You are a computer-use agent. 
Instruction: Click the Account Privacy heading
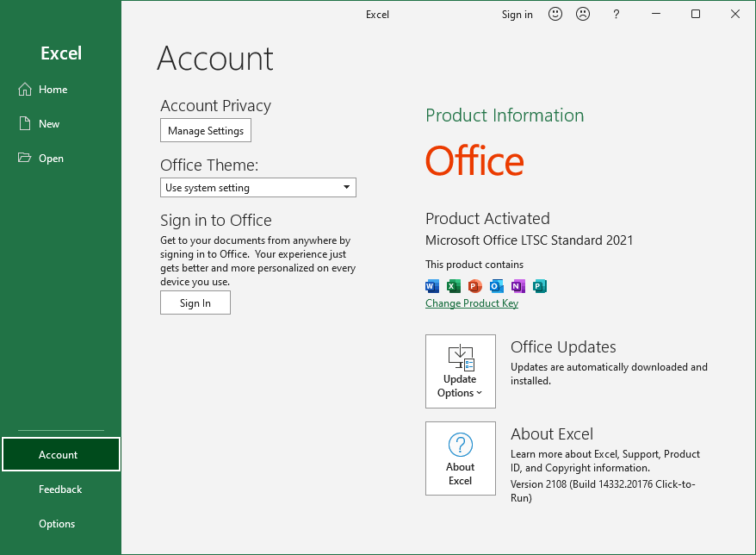pyautogui.click(x=215, y=106)
